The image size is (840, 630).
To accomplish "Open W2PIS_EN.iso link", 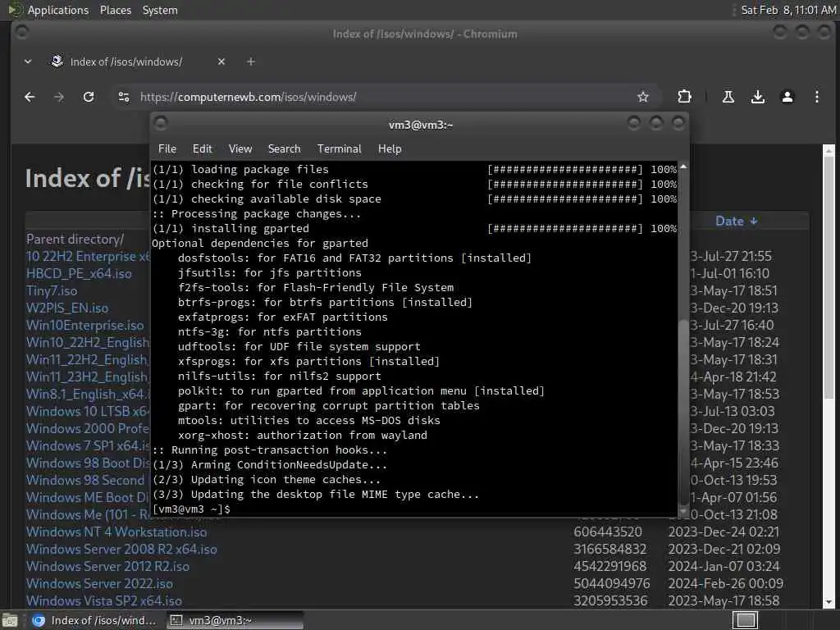I will 67,308.
